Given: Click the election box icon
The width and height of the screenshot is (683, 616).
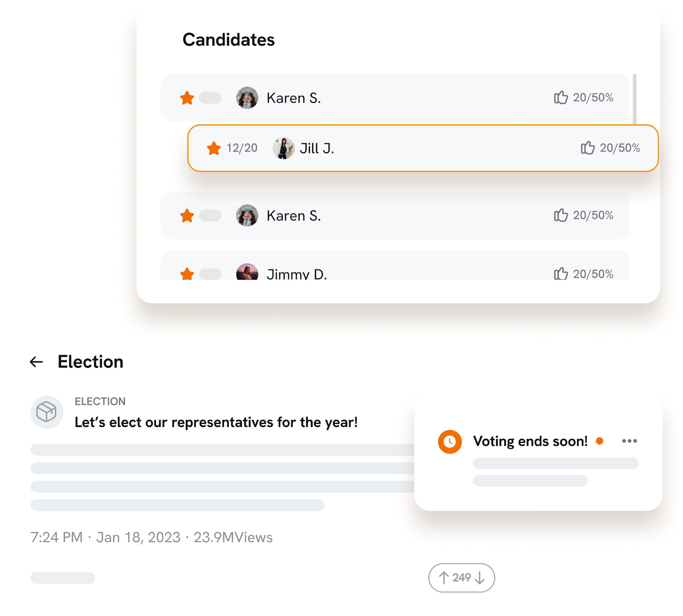Looking at the screenshot, I should tap(47, 412).
